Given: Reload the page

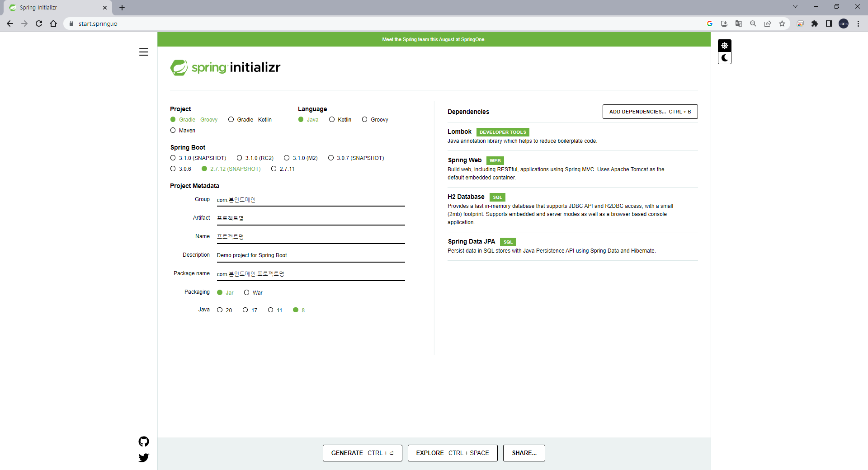Looking at the screenshot, I should tap(39, 23).
